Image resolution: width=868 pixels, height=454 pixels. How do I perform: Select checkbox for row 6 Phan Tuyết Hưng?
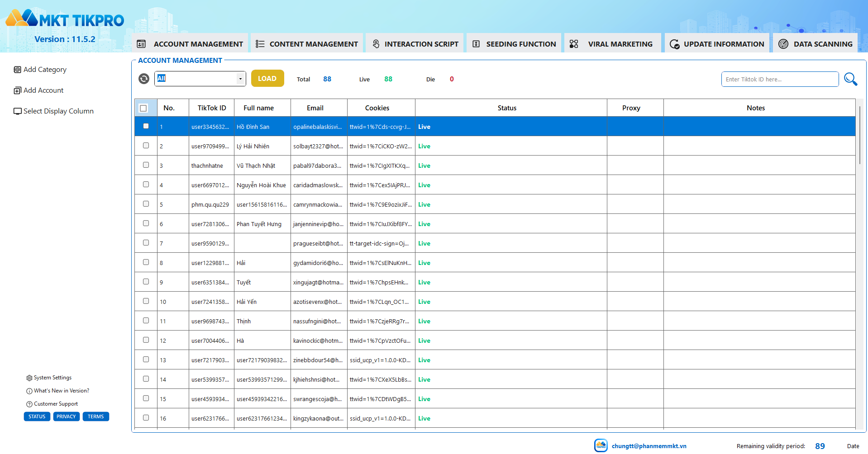(x=146, y=223)
